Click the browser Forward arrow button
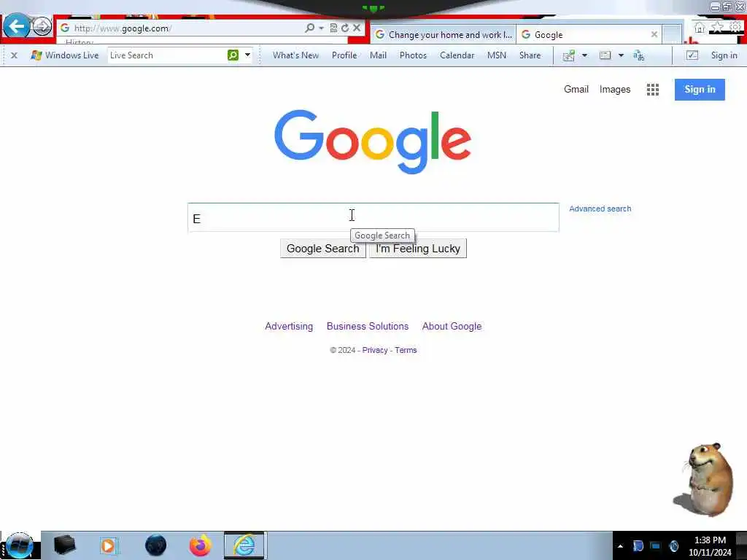 [x=42, y=26]
